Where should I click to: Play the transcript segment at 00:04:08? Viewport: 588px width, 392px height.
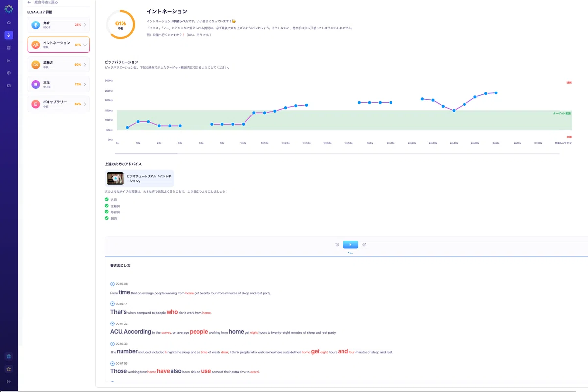[x=112, y=284]
